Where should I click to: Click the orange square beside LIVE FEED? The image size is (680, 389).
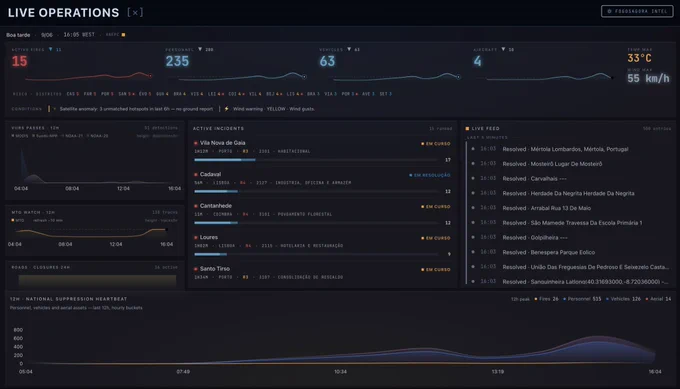click(467, 128)
